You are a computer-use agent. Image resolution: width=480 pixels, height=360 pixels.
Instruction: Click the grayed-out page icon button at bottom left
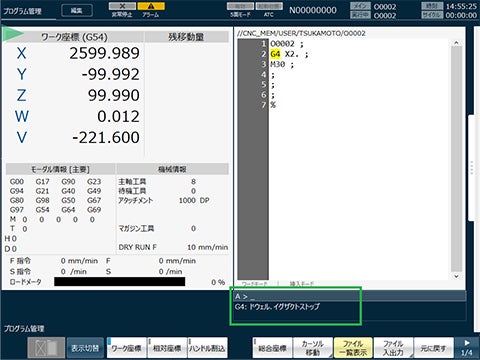click(46, 348)
